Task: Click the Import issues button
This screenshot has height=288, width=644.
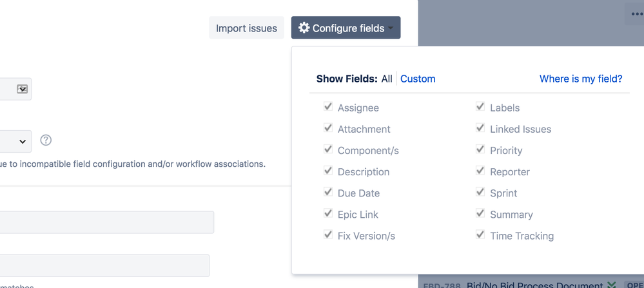Action: [x=246, y=28]
